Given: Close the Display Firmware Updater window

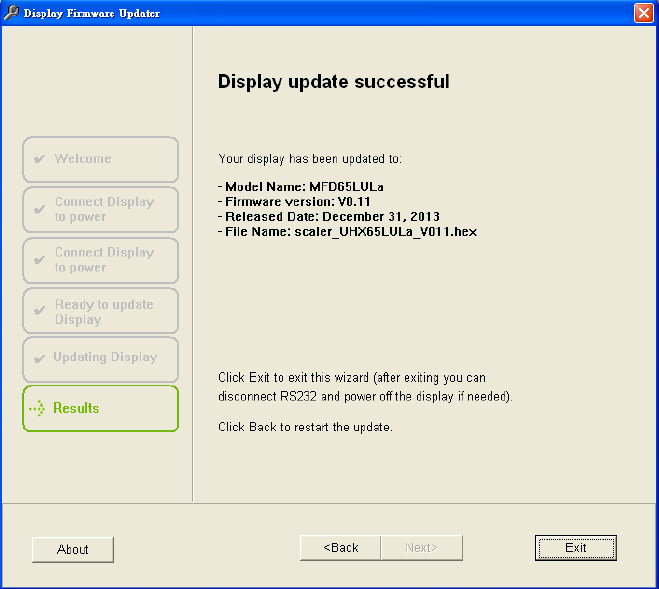Looking at the screenshot, I should pyautogui.click(x=644, y=13).
